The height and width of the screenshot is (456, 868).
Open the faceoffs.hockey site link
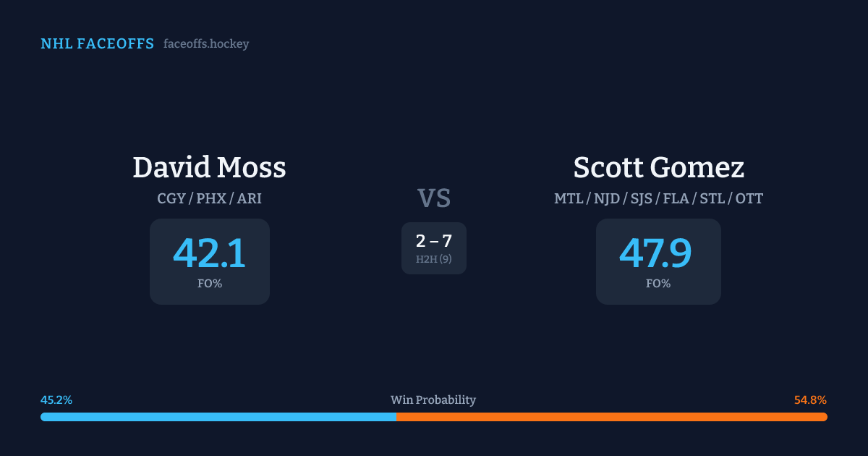click(206, 44)
